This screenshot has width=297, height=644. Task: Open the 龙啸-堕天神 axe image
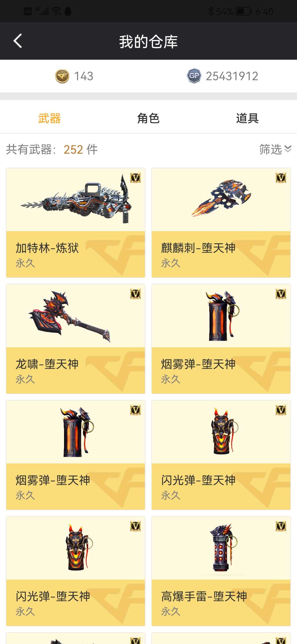coord(69,316)
